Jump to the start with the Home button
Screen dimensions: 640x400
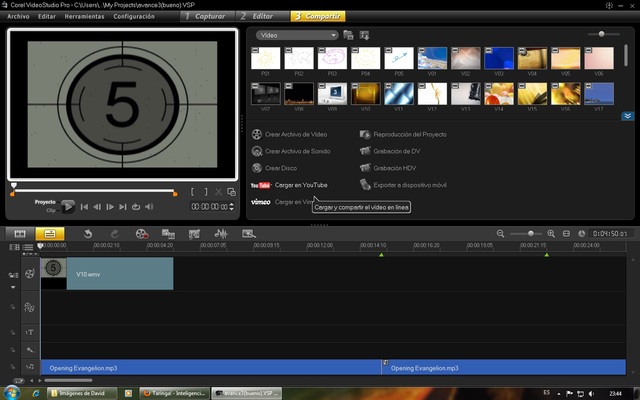click(84, 207)
